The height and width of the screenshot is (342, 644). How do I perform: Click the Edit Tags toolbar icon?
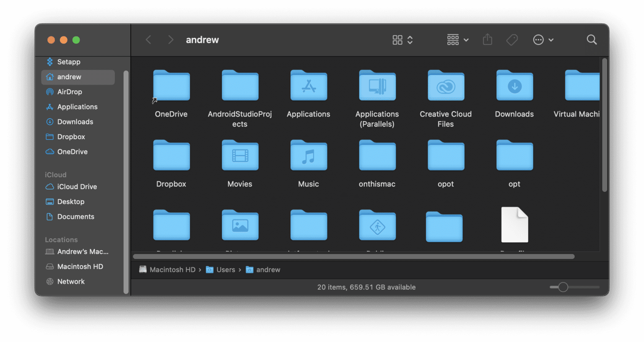[x=512, y=40]
